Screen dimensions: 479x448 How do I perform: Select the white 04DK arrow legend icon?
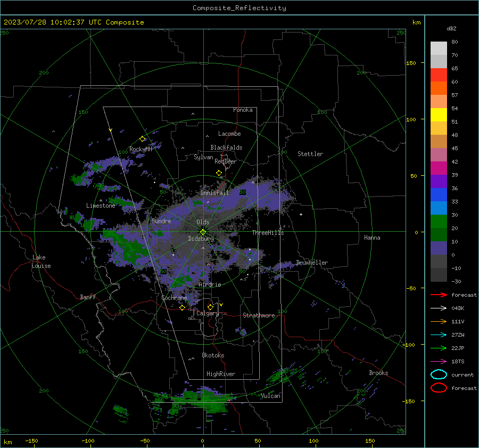[x=439, y=308]
